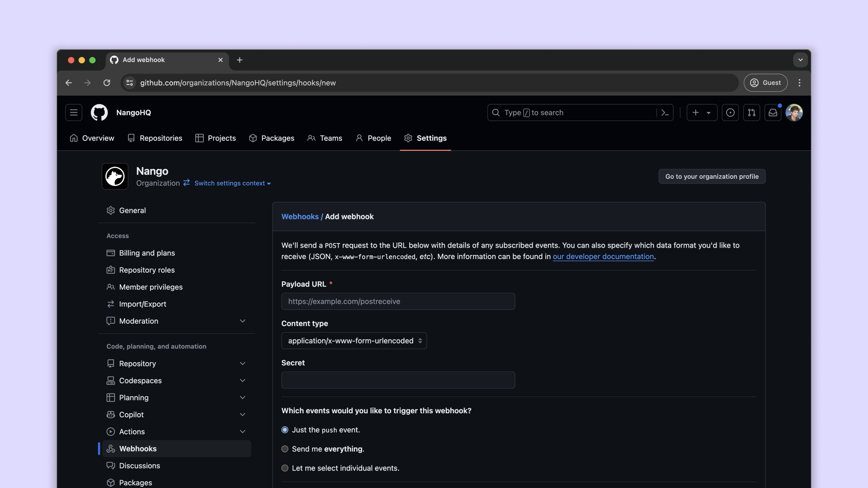Open the Content type dropdown
Screen dimensions: 868x488
pos(354,341)
